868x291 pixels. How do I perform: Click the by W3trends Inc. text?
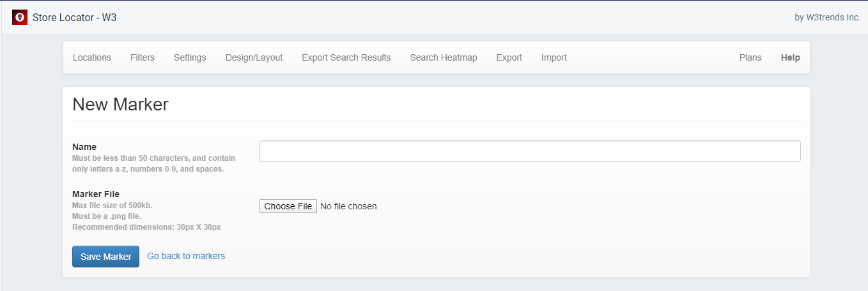[x=828, y=17]
